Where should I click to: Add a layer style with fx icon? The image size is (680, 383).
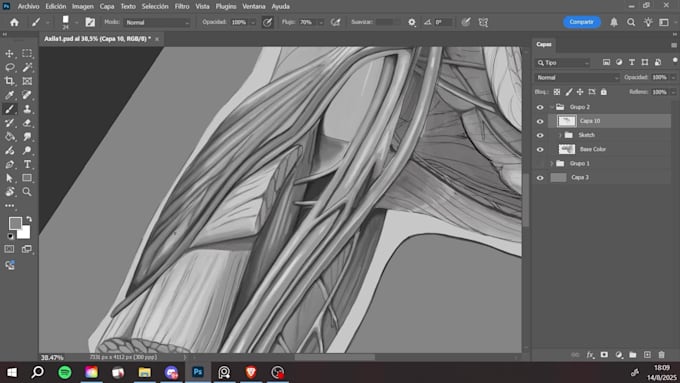point(590,355)
